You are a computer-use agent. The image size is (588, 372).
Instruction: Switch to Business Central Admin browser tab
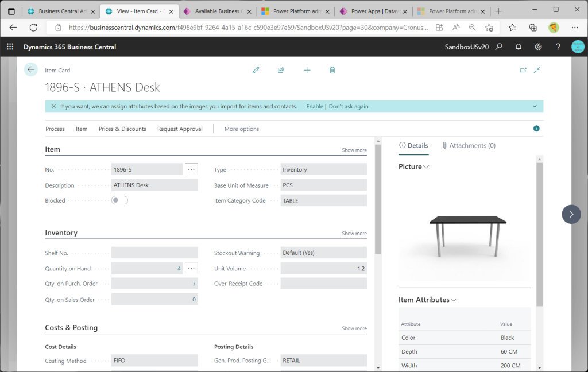pyautogui.click(x=62, y=11)
